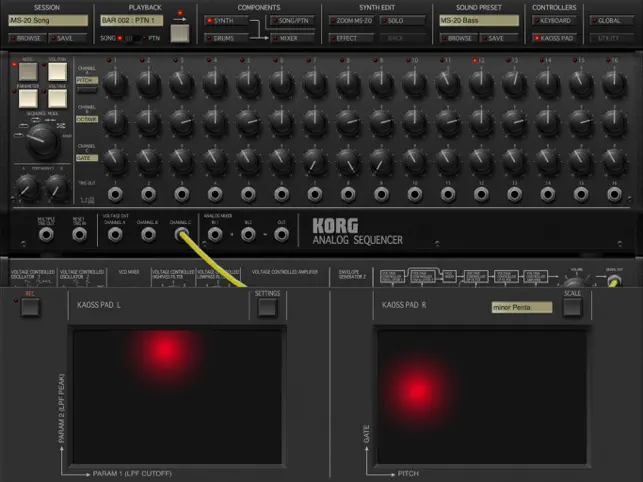643x482 pixels.
Task: Click BROWSE under Session
Action: click(x=27, y=38)
